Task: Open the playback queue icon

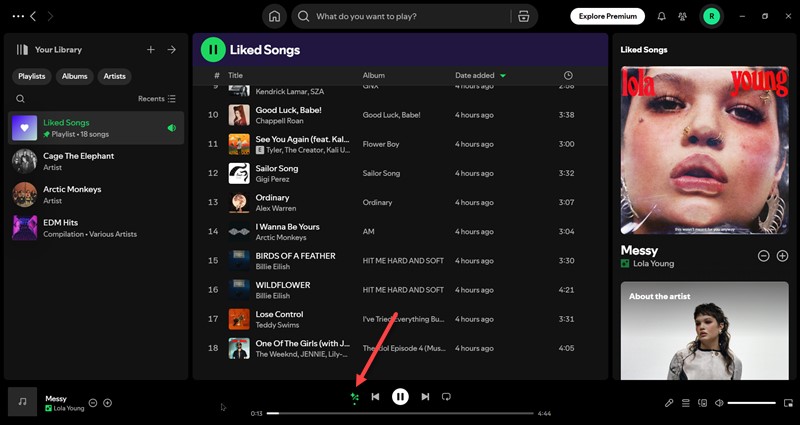Action: click(686, 403)
